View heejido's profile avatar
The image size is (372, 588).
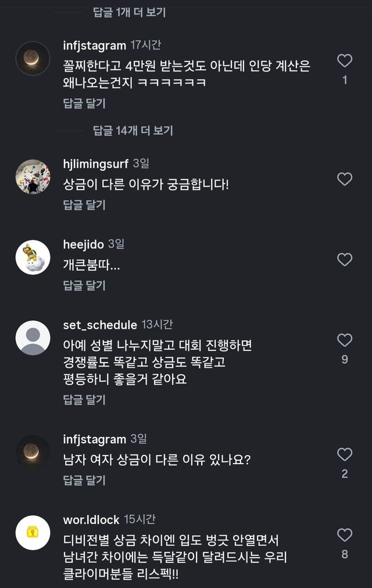pyautogui.click(x=33, y=257)
